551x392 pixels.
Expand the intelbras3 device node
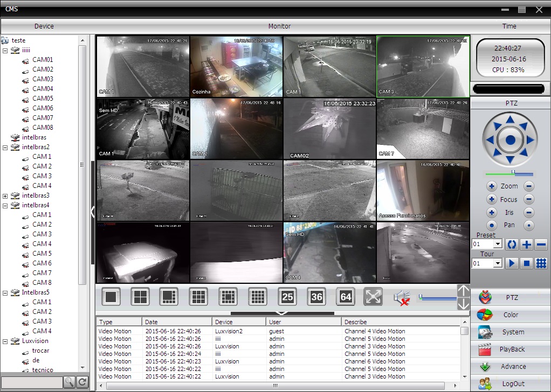click(x=5, y=196)
